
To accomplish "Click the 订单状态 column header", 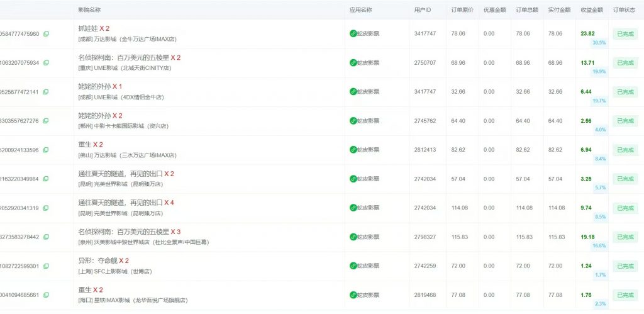I will pos(625,10).
